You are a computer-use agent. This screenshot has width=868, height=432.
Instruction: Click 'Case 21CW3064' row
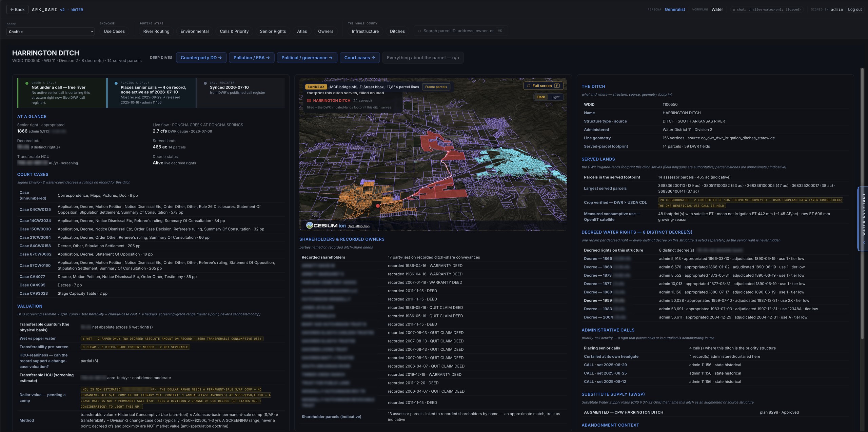[151, 237]
